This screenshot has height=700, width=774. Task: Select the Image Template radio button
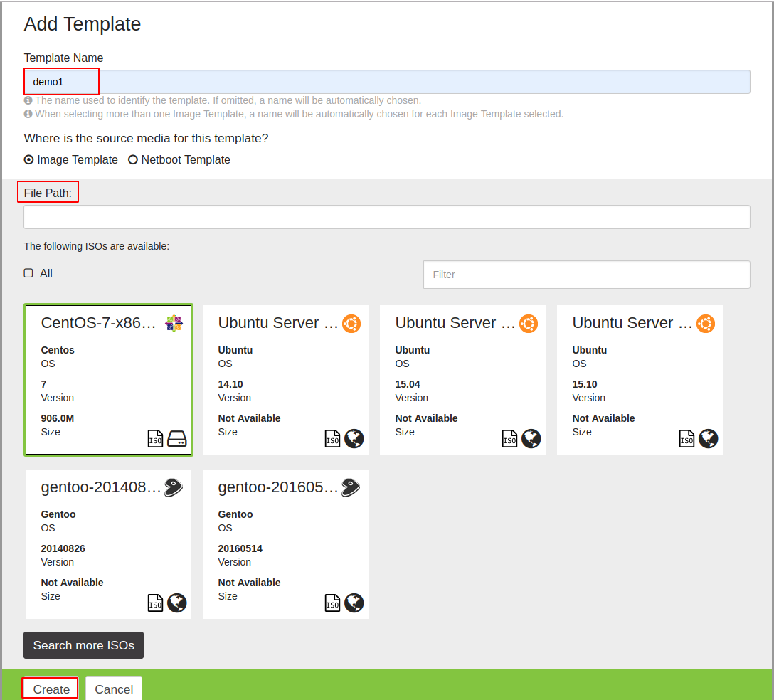point(28,160)
